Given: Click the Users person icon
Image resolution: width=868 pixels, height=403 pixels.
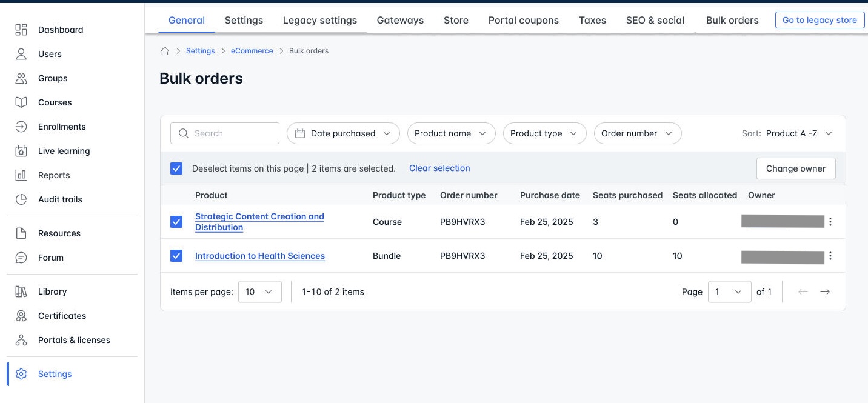Looking at the screenshot, I should tap(21, 54).
